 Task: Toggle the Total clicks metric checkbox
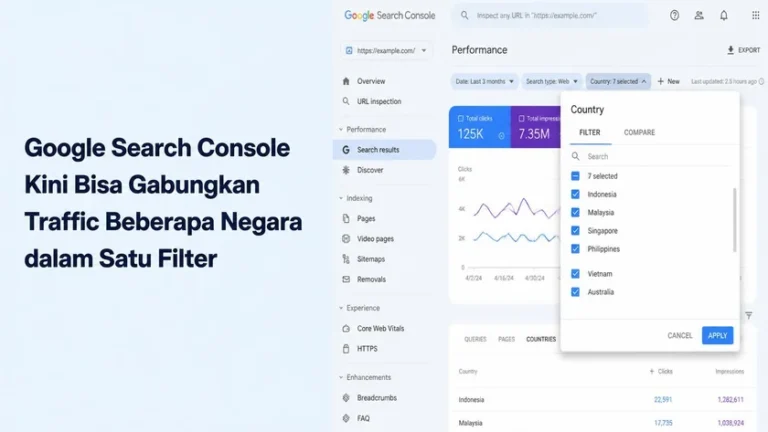click(x=460, y=119)
